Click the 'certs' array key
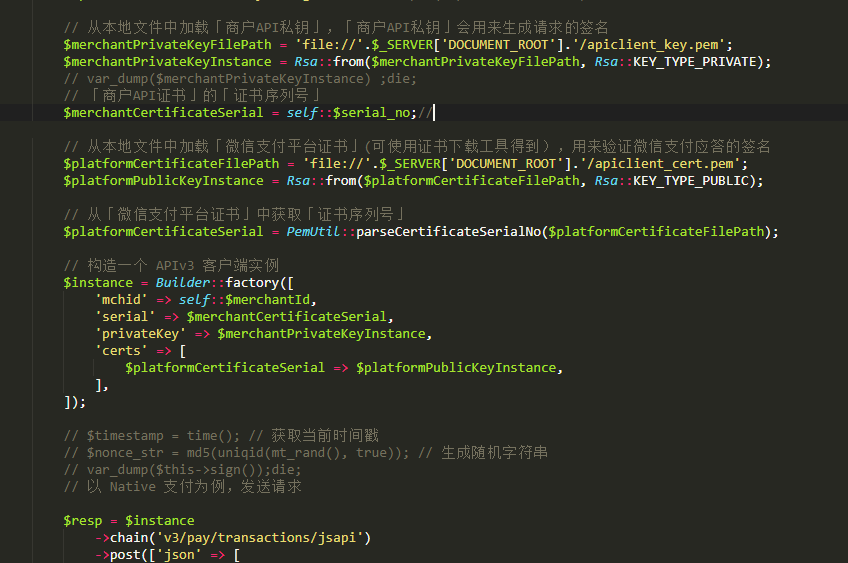848x563 pixels. [x=121, y=350]
